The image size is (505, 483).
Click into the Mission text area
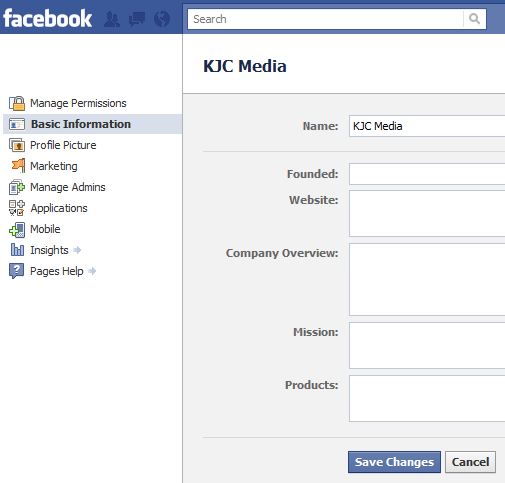coord(427,345)
